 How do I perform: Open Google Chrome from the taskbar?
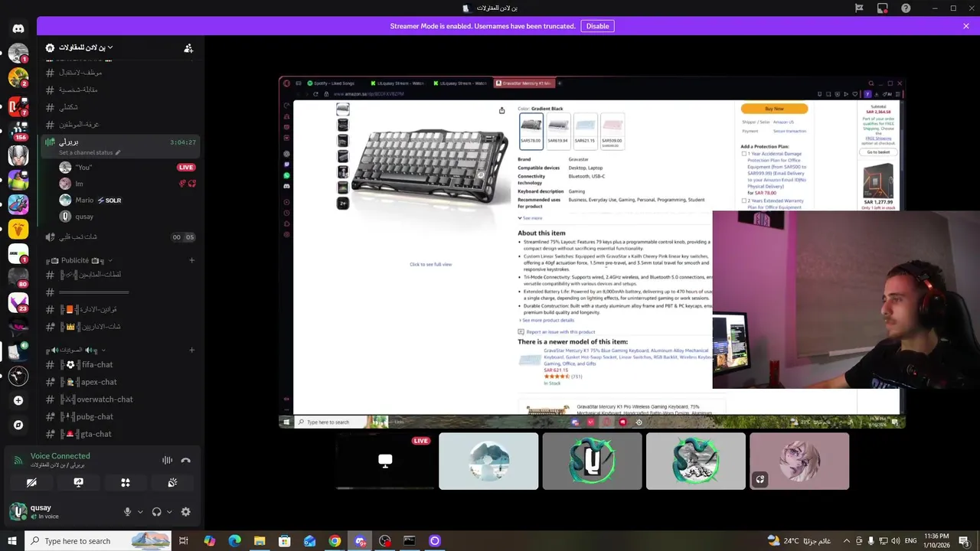point(335,541)
